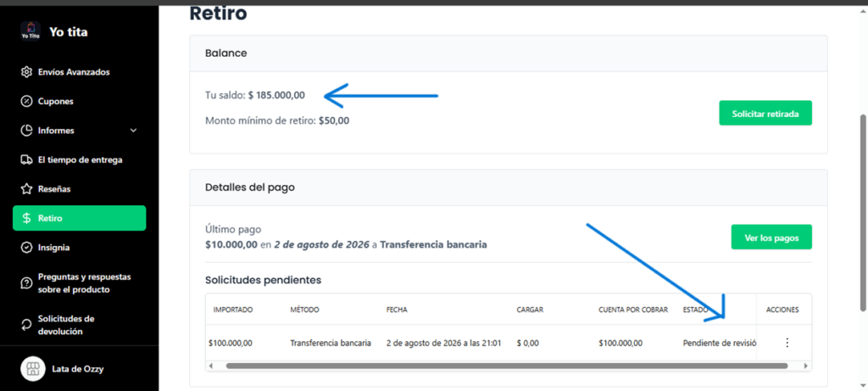Click the Envíos Avanzados gear icon

pyautogui.click(x=26, y=72)
